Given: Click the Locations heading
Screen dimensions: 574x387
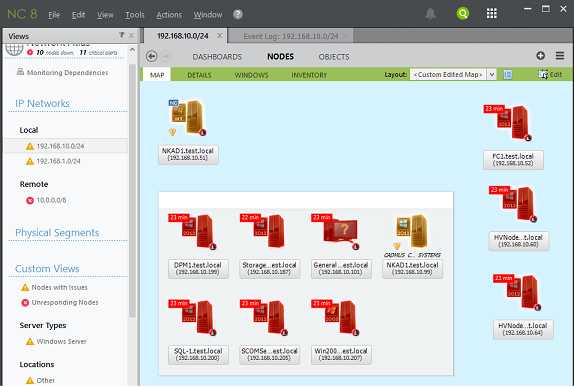Looking at the screenshot, I should [x=37, y=364].
